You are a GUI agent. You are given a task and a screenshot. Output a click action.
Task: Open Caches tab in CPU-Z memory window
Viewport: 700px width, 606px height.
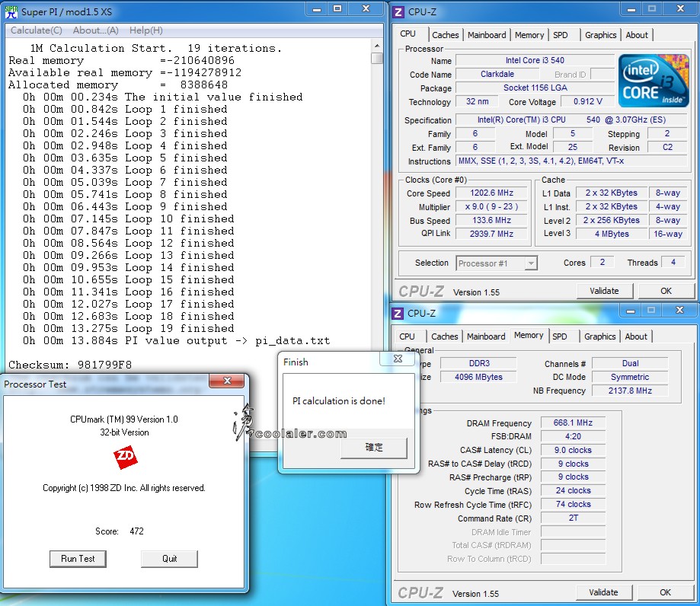(444, 336)
